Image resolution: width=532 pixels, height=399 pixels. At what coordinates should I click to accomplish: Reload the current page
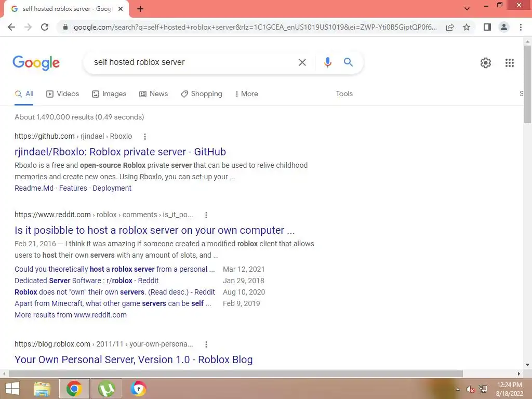pos(45,27)
